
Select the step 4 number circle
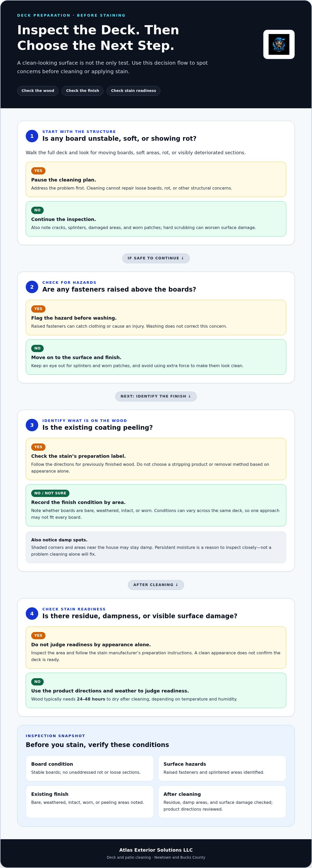32,614
